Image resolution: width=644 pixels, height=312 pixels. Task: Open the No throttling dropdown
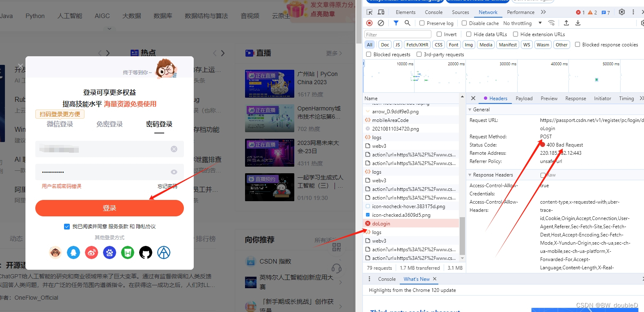[x=523, y=23]
